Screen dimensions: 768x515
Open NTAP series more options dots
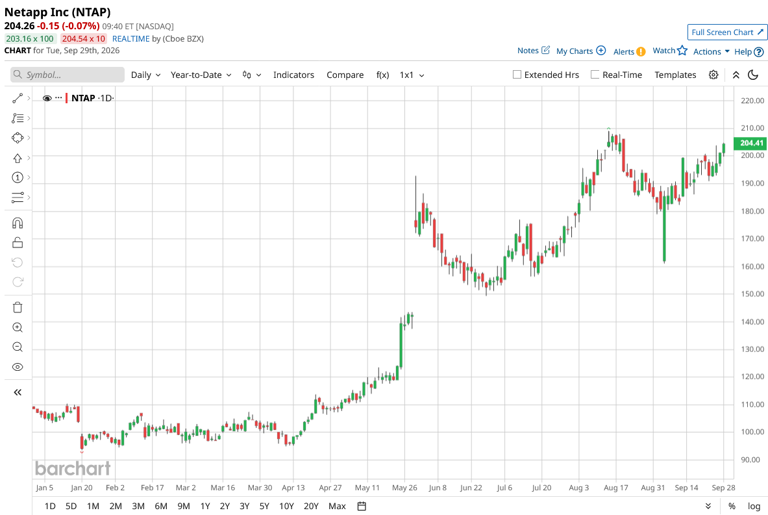click(x=59, y=98)
